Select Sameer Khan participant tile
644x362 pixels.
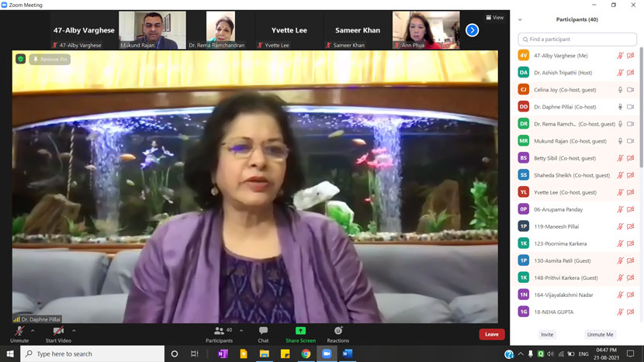[x=358, y=30]
